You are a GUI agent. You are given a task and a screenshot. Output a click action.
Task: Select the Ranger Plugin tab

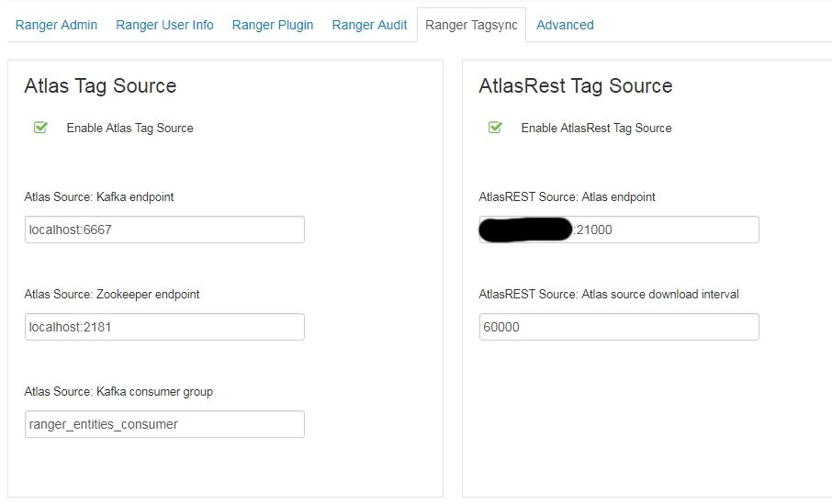[x=273, y=25]
